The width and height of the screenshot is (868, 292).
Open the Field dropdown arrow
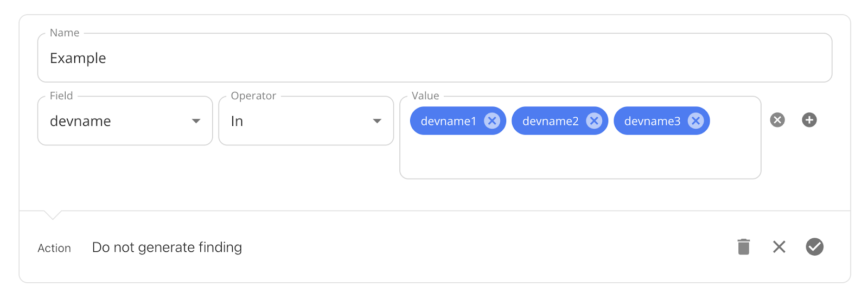(x=196, y=121)
